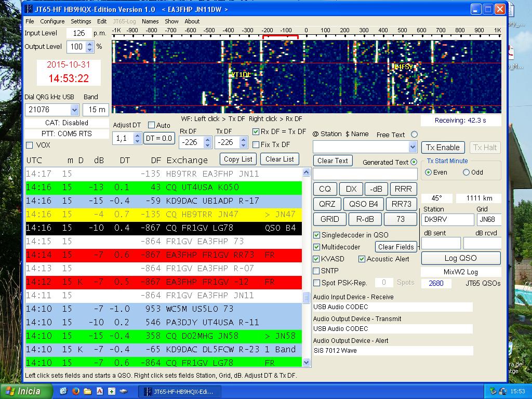The image size is (532, 399).
Task: Open the dial frequency dropdown showing 21076
Action: point(73,110)
